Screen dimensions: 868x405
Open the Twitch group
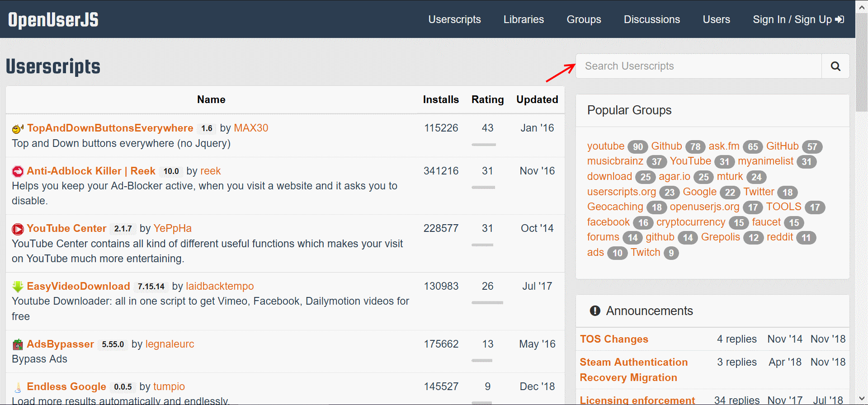pyautogui.click(x=646, y=252)
